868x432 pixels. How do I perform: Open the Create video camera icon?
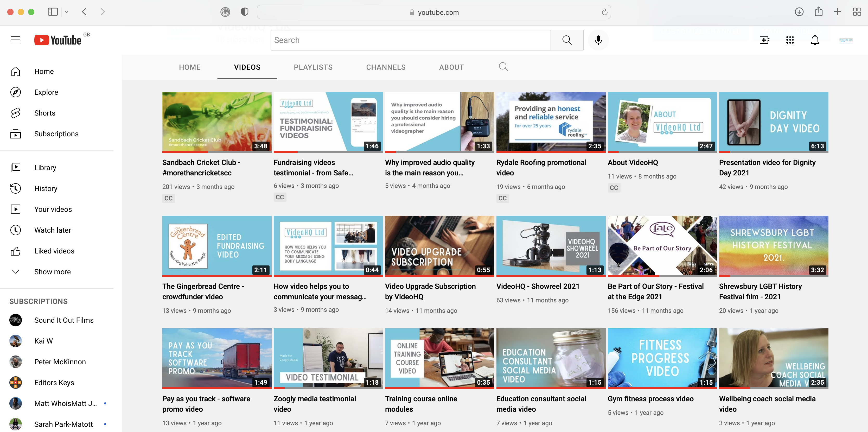[765, 40]
